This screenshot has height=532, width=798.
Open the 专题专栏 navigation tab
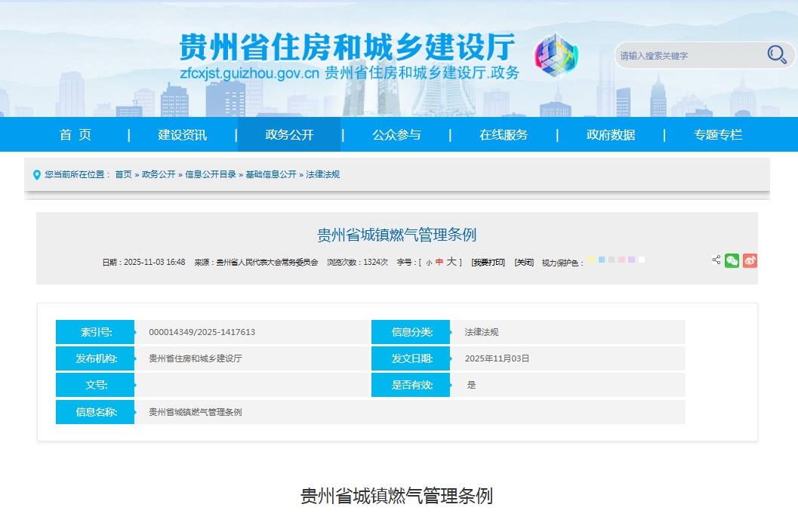[x=718, y=135]
